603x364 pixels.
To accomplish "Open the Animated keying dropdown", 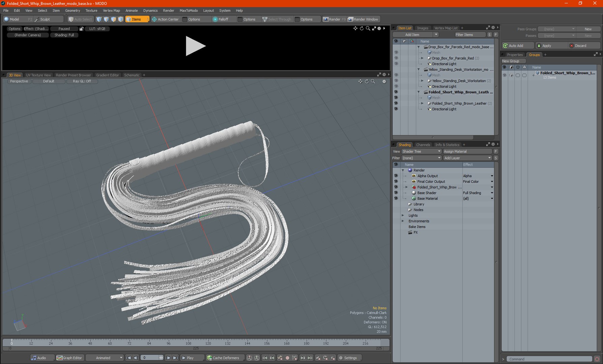I will pyautogui.click(x=105, y=358).
